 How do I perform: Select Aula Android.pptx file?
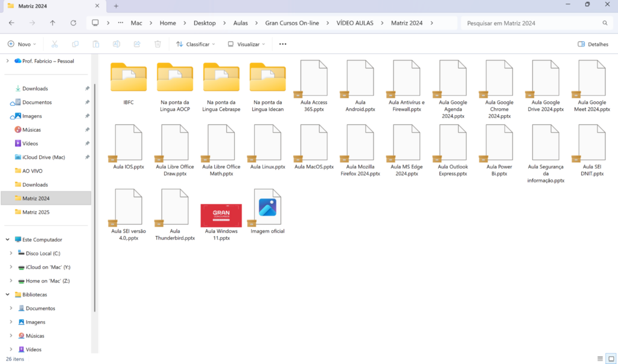click(x=360, y=86)
